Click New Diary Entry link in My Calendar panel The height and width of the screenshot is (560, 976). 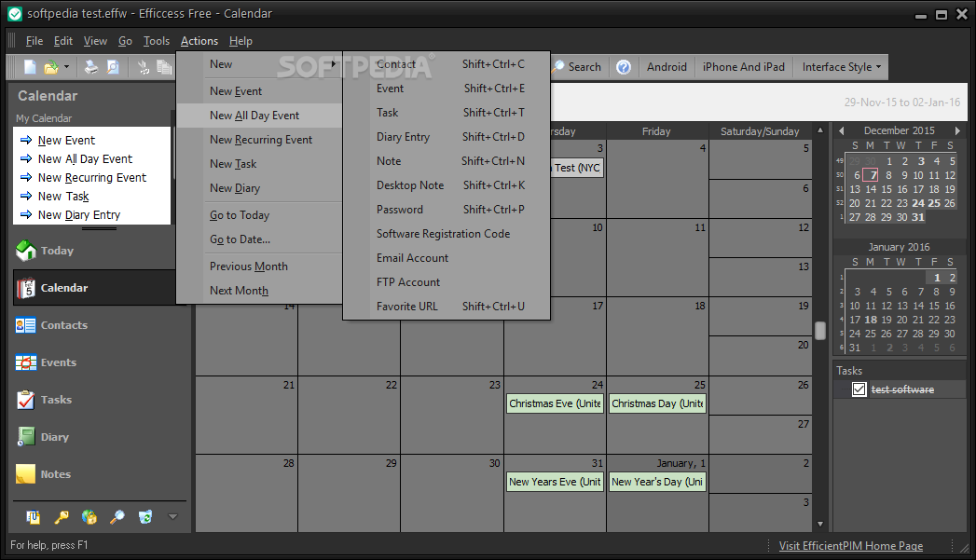click(79, 215)
